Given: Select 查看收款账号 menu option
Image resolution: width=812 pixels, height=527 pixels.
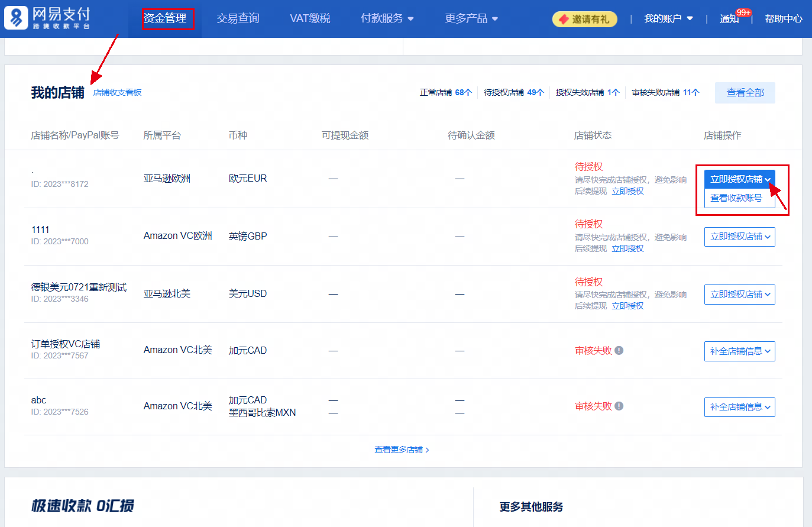Looking at the screenshot, I should 736,198.
